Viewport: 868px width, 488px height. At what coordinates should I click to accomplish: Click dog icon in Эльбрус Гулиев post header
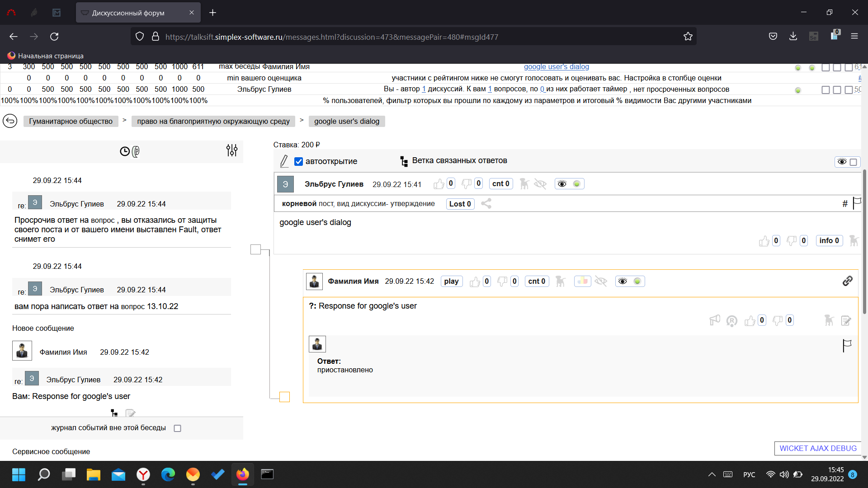tap(524, 184)
